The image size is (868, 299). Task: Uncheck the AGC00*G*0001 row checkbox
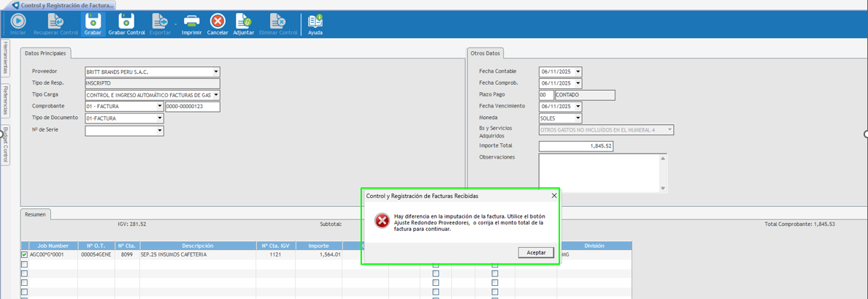point(24,255)
